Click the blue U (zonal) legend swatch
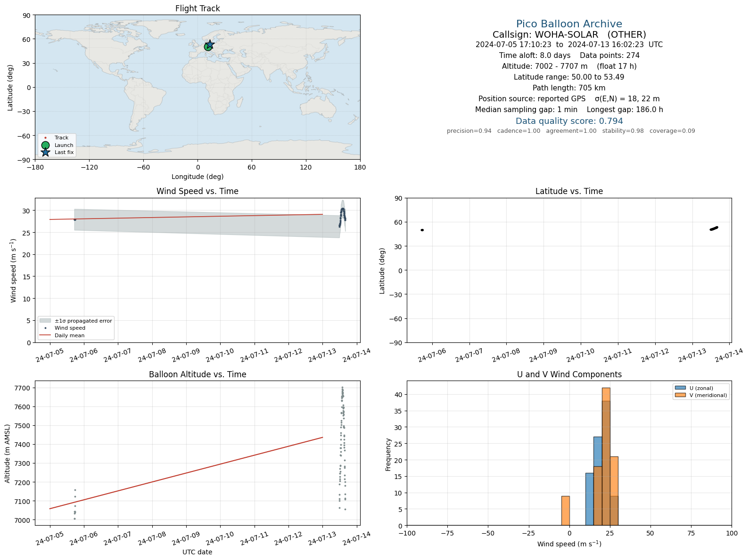 click(680, 388)
